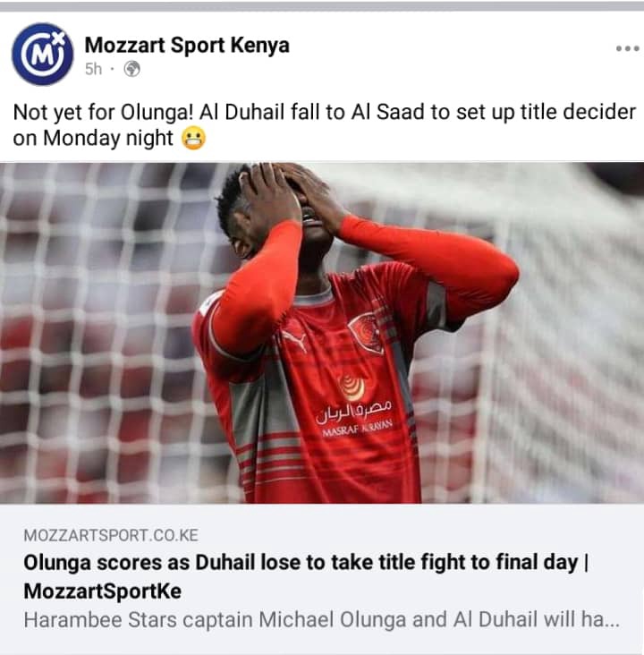
Task: Click the 'on Monday night' caption line
Action: pos(93,139)
